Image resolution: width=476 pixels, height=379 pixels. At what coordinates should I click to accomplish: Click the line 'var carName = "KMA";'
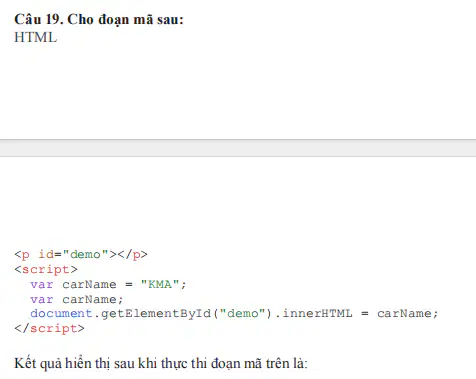108,284
